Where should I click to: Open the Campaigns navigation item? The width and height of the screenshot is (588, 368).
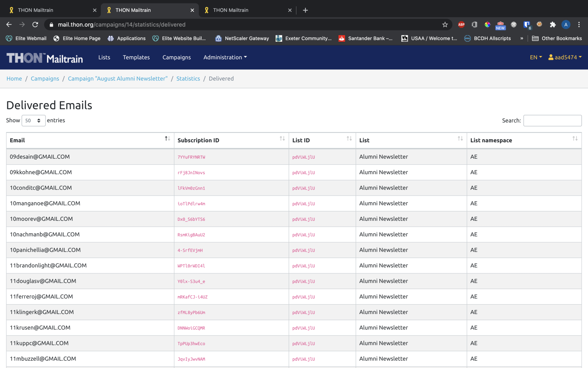[x=177, y=57]
